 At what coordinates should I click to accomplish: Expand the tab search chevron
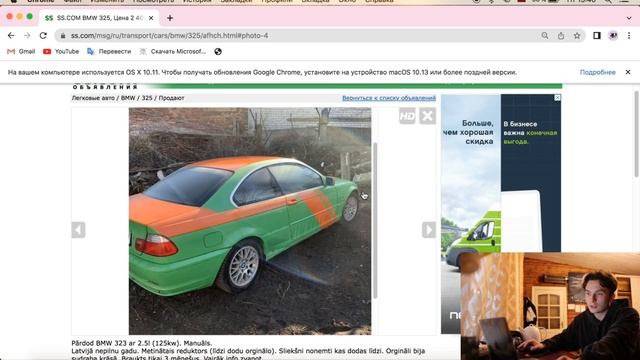629,18
